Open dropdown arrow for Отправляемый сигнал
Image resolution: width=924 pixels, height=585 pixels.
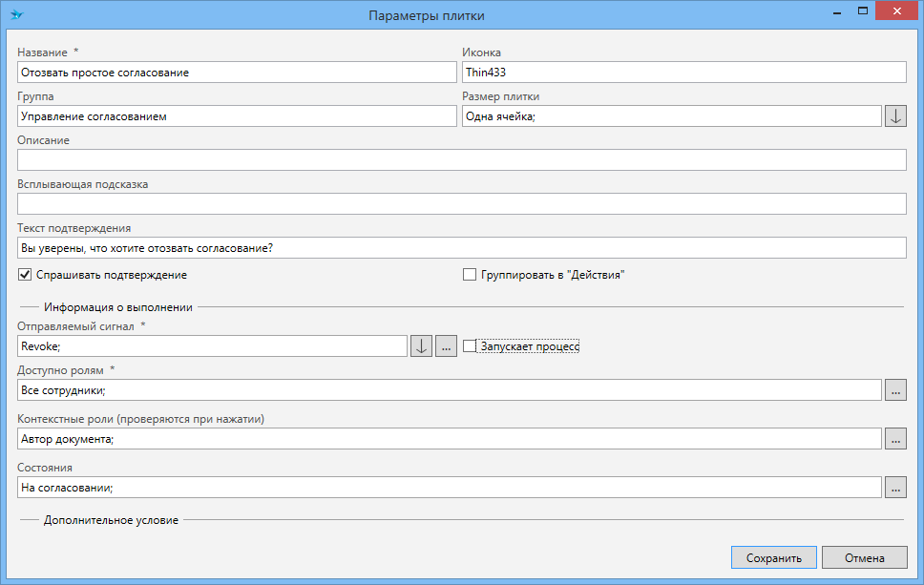(421, 346)
